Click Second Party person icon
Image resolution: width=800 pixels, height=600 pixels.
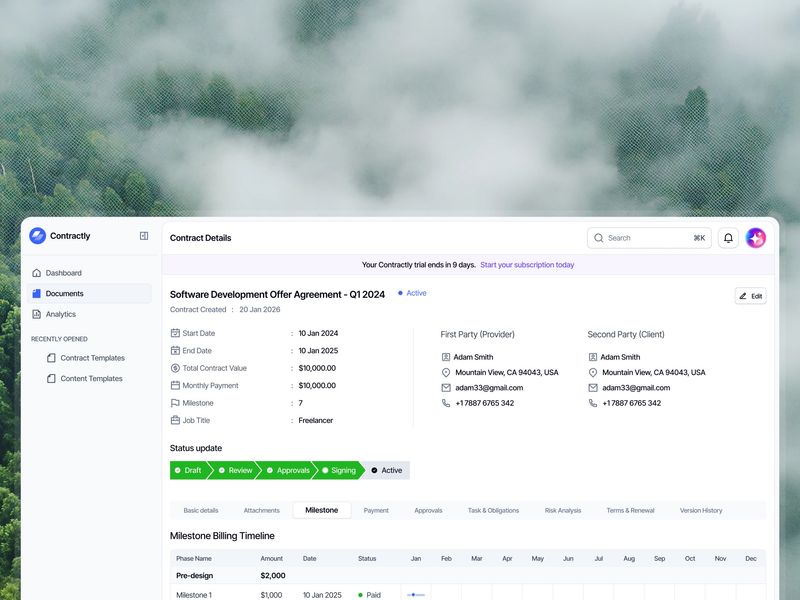pyautogui.click(x=593, y=357)
